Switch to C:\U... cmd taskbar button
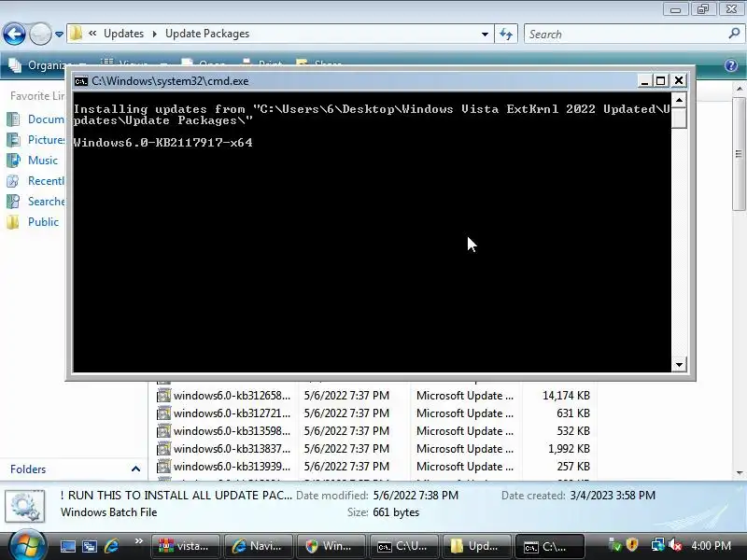Screen dimensions: 747x560 click(404, 546)
